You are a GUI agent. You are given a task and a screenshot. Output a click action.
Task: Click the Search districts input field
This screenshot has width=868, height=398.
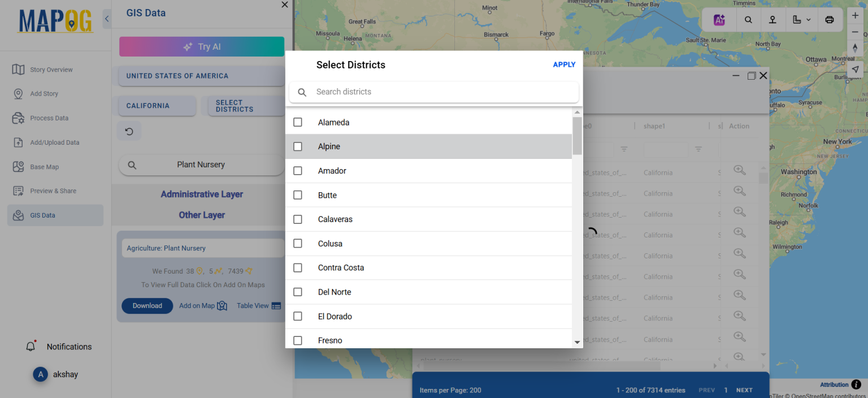point(433,92)
